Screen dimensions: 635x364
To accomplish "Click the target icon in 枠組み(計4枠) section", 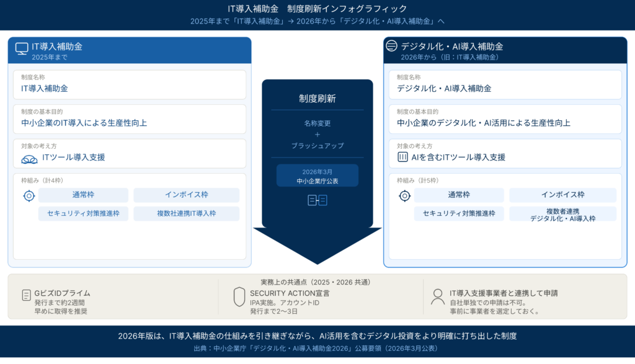I will (x=29, y=196).
